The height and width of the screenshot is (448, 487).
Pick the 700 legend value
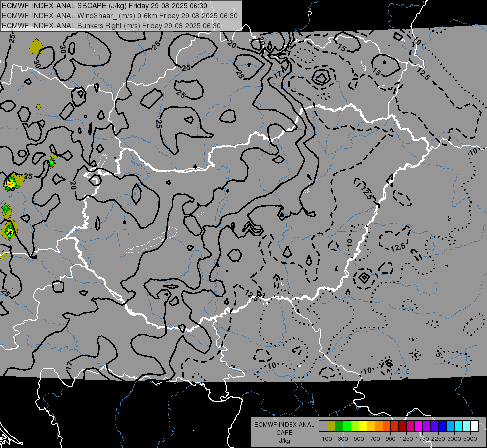375,439
